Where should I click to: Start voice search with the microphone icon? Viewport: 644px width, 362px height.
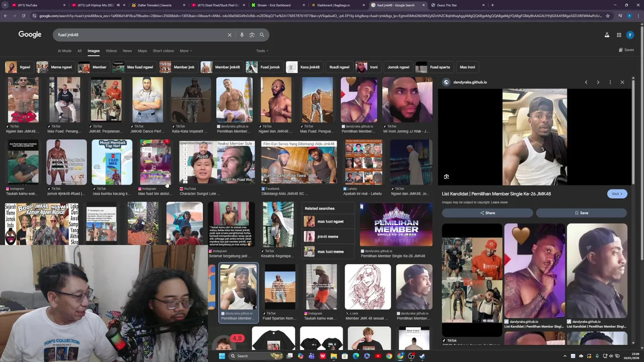pos(242,35)
